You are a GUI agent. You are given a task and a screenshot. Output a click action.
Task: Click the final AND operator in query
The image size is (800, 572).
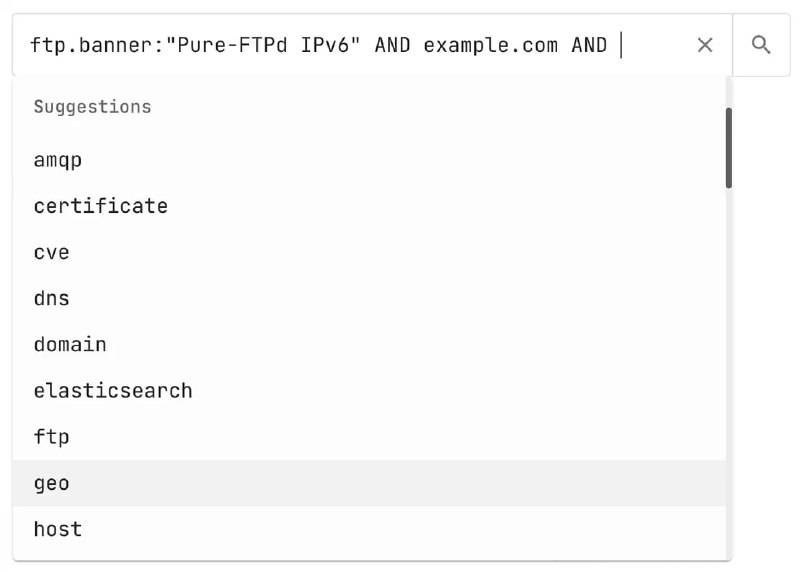[589, 45]
